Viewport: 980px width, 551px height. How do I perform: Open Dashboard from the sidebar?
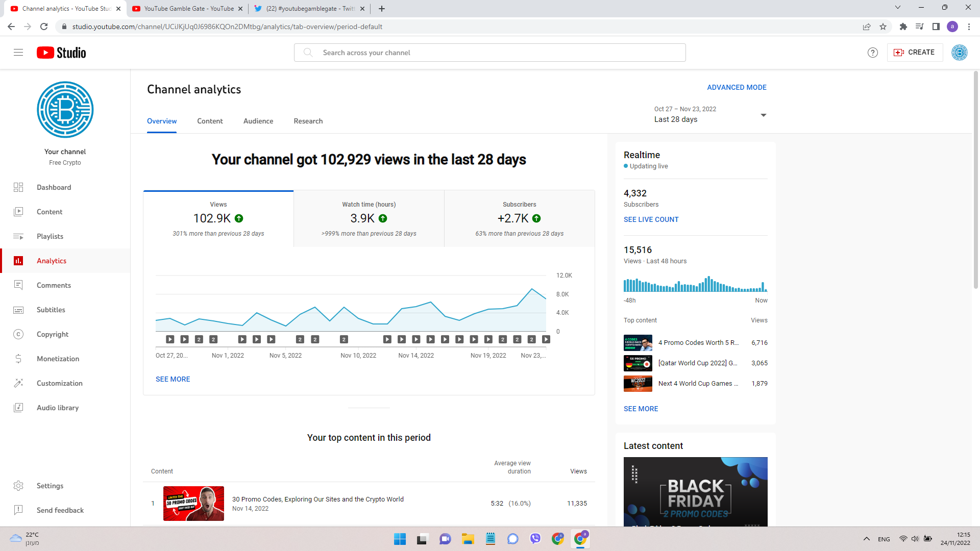pos(54,187)
